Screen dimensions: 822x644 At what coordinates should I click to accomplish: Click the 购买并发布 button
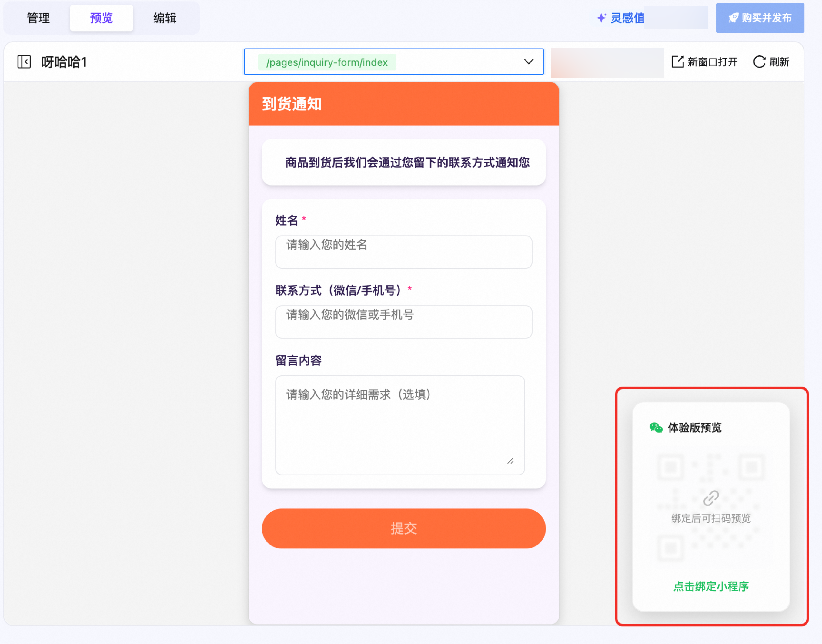pyautogui.click(x=760, y=18)
